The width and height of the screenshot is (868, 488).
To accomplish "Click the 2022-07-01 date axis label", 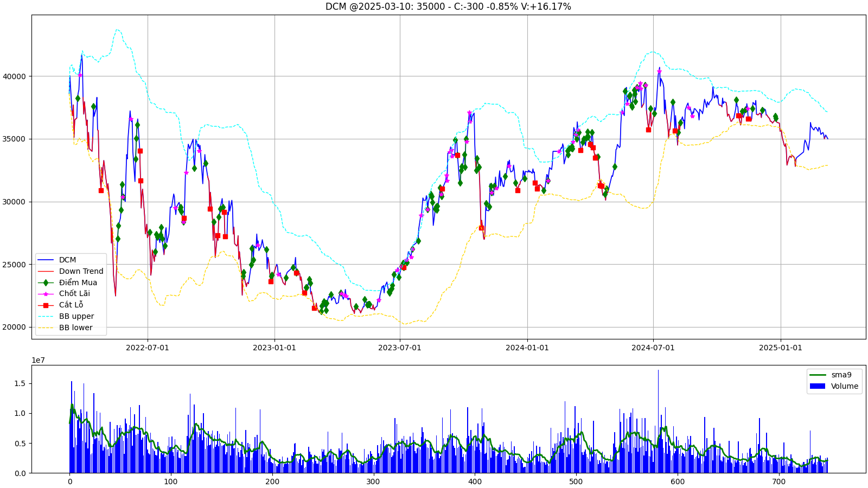I will (148, 348).
